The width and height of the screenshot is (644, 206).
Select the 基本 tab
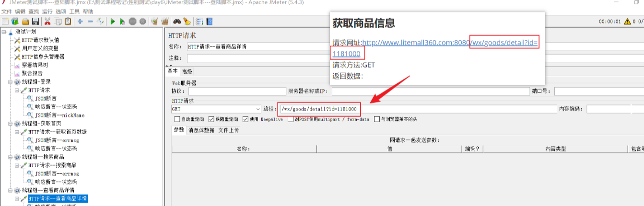click(173, 71)
